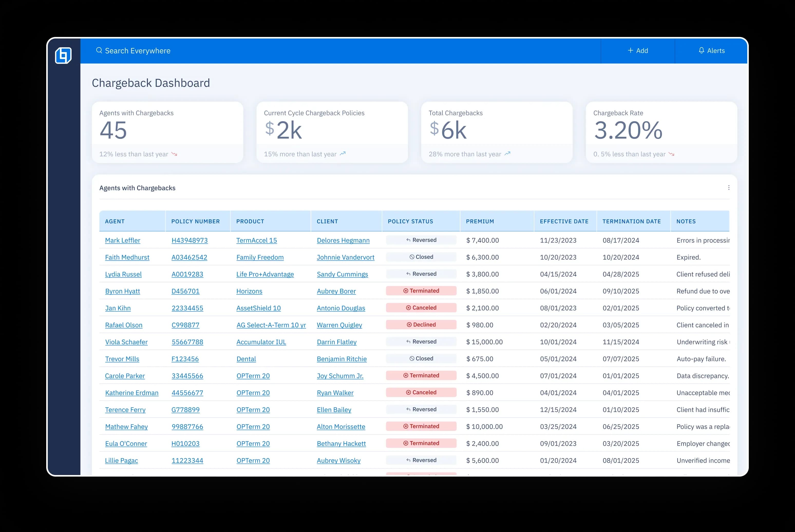795x532 pixels.
Task: Click the plus icon beside Add
Action: [x=630, y=51]
